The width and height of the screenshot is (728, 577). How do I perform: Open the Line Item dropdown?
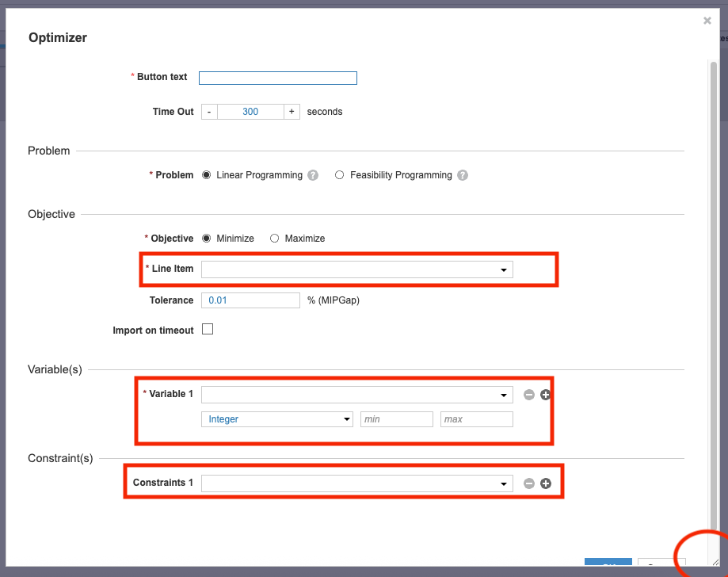click(x=356, y=269)
